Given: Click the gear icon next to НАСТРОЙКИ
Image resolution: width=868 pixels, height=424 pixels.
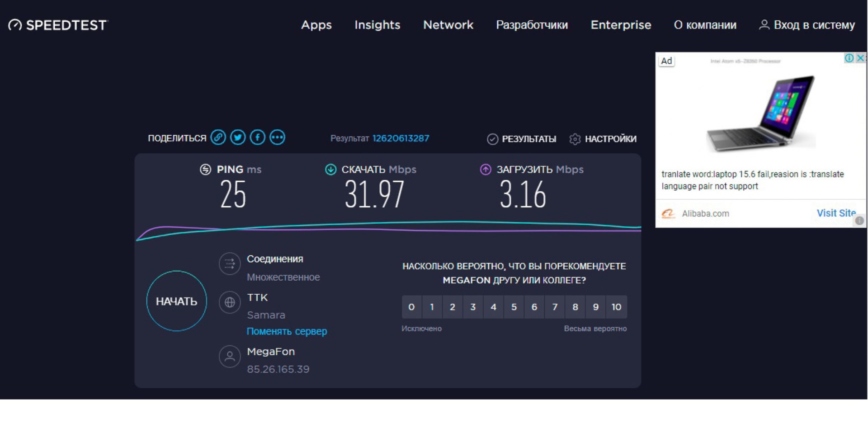Looking at the screenshot, I should tap(575, 139).
